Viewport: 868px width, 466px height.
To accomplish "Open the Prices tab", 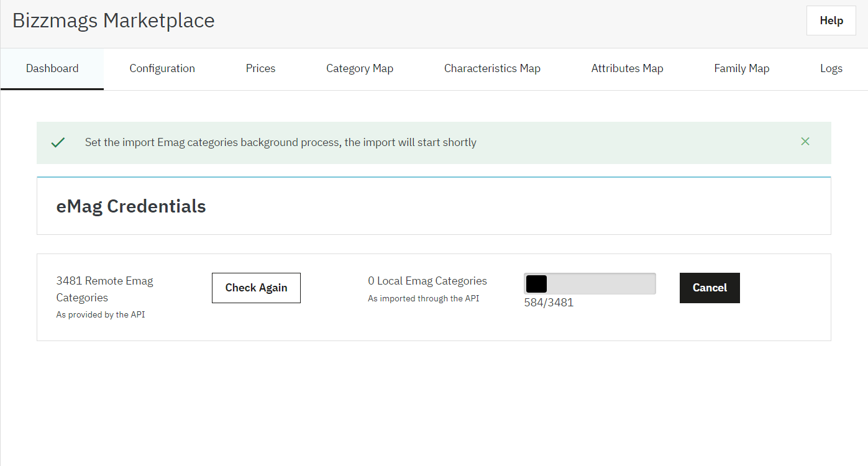I will pos(260,69).
